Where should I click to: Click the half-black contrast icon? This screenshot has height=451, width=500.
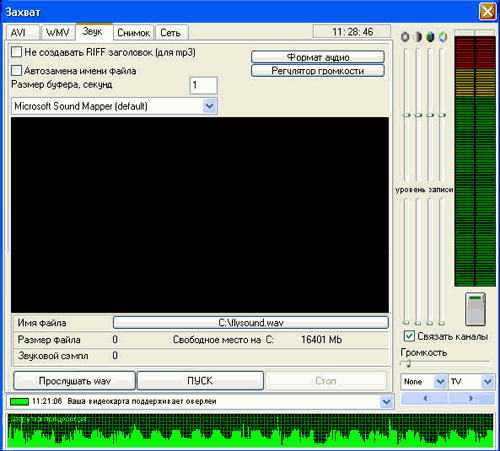[x=418, y=37]
